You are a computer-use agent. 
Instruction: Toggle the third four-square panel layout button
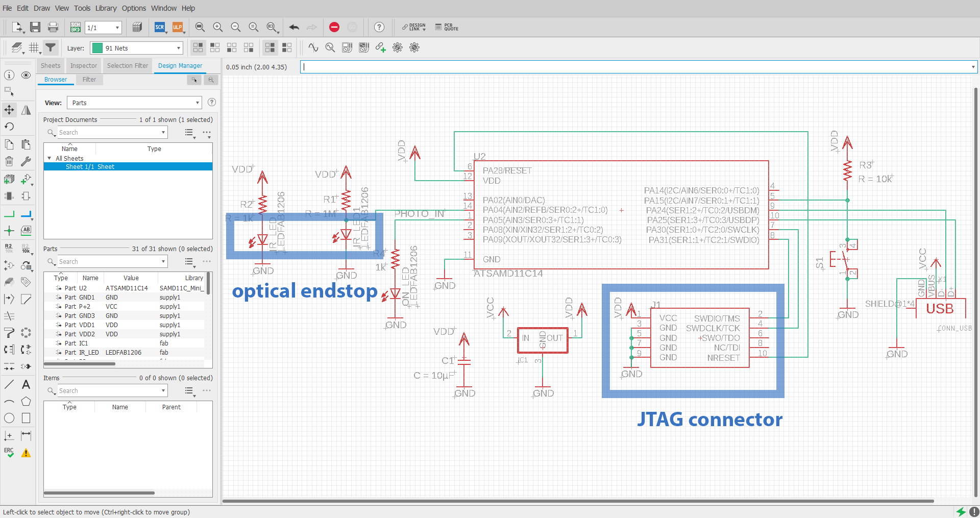[232, 47]
